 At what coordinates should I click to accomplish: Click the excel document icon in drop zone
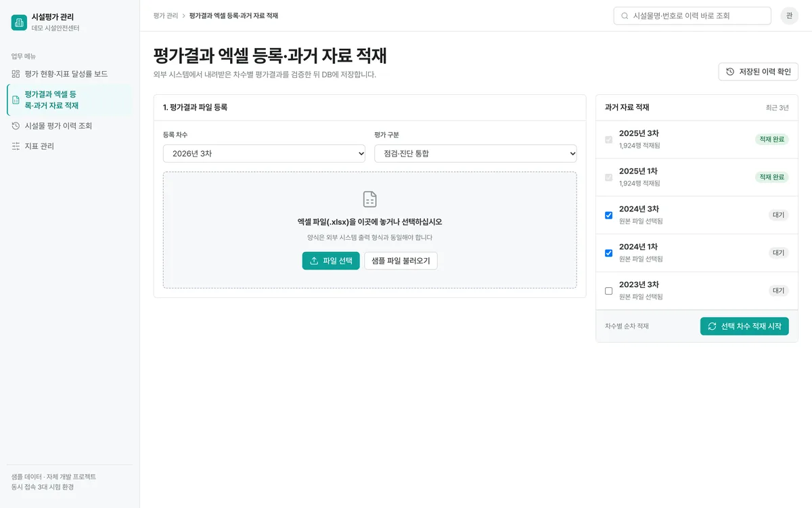369,199
